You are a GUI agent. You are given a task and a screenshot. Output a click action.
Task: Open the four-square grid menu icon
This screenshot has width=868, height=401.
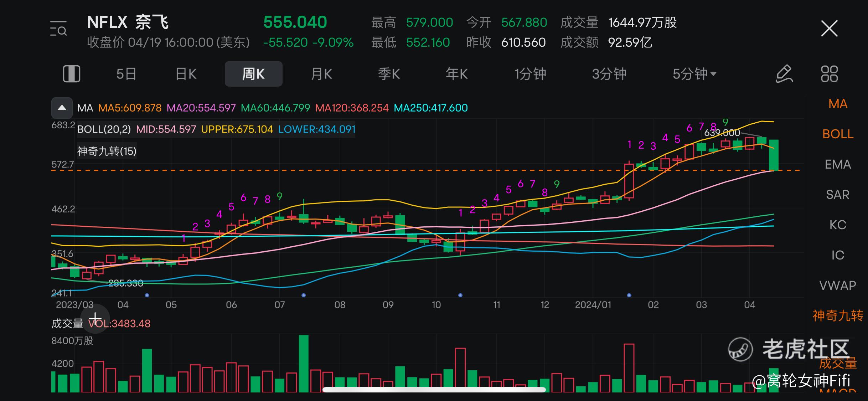point(829,74)
